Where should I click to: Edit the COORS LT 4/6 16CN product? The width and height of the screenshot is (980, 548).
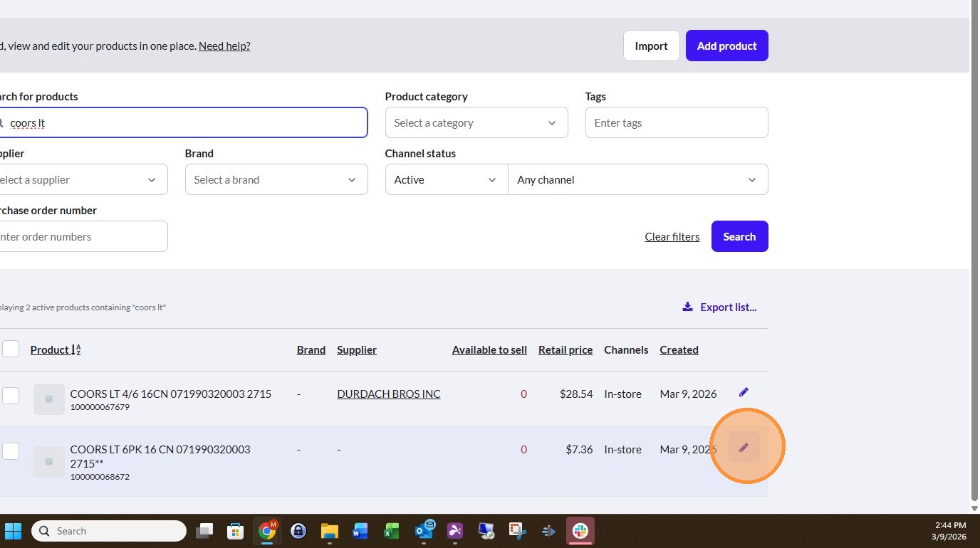(x=744, y=392)
